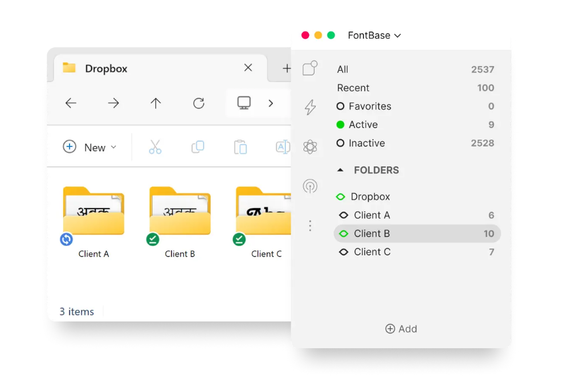Image resolution: width=588 pixels, height=383 pixels.
Task: Click the atom icon in FontBase sidebar
Action: click(310, 146)
